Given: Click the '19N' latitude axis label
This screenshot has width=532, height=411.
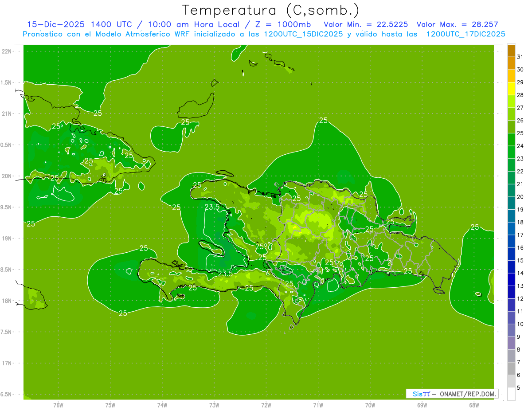Looking at the screenshot, I should (7, 238).
